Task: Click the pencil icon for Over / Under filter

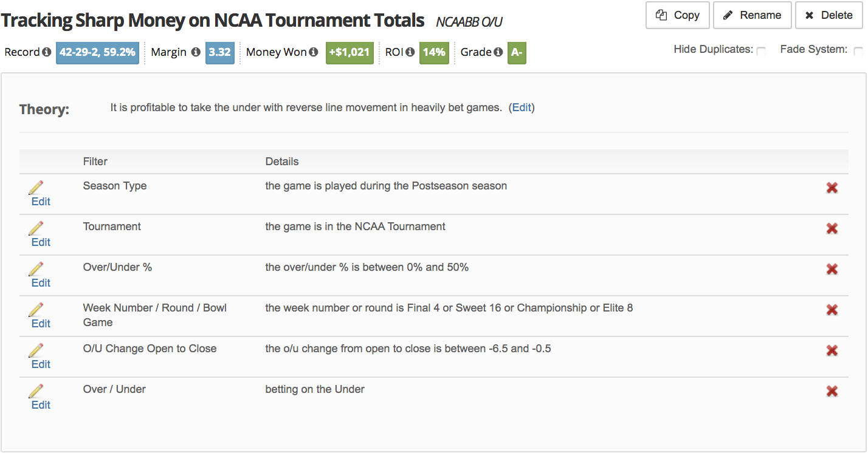Action: point(36,391)
